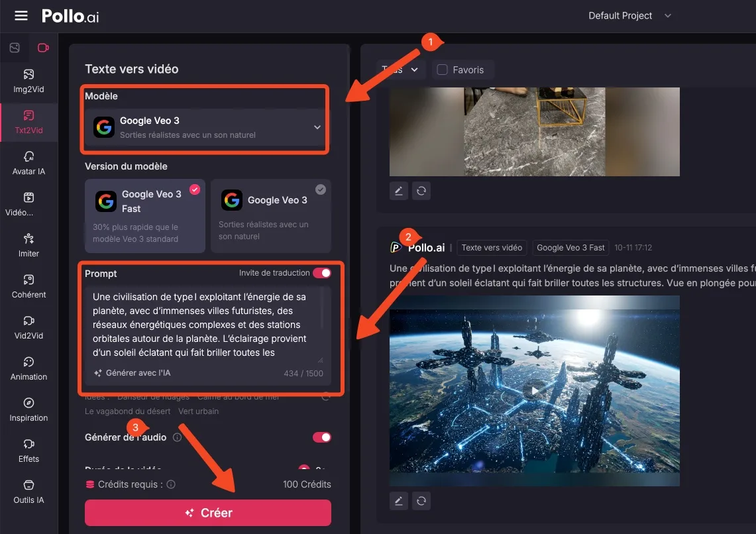Open Inspiration page in sidebar
Screen dimensions: 756x534
tap(28, 409)
